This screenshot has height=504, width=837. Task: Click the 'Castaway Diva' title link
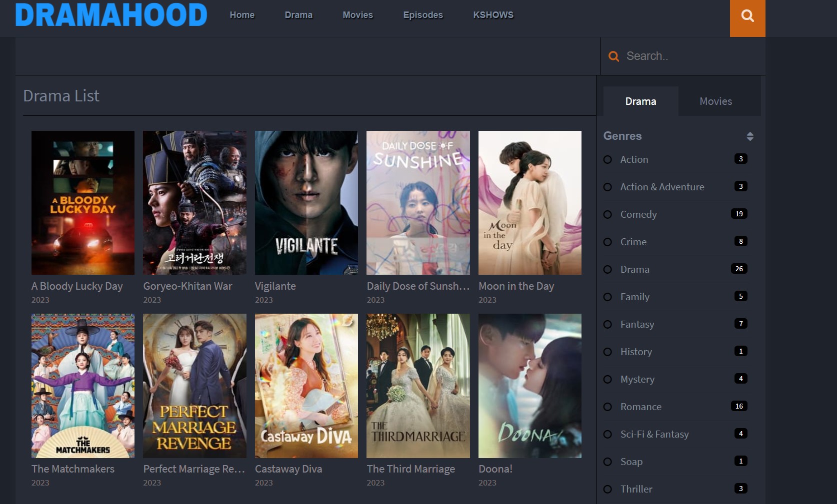(288, 469)
